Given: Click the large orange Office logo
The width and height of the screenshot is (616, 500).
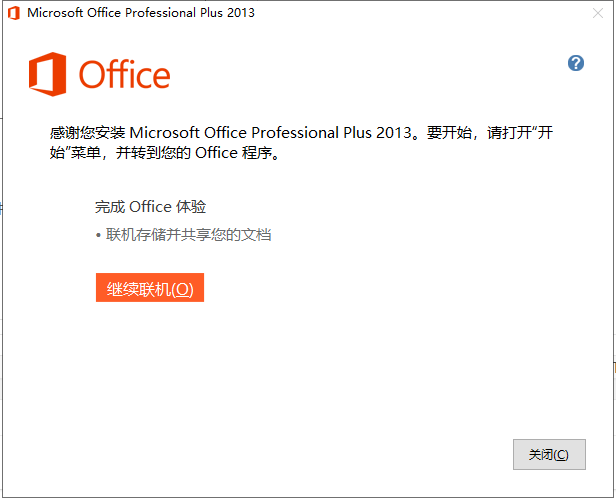Looking at the screenshot, I should [99, 74].
